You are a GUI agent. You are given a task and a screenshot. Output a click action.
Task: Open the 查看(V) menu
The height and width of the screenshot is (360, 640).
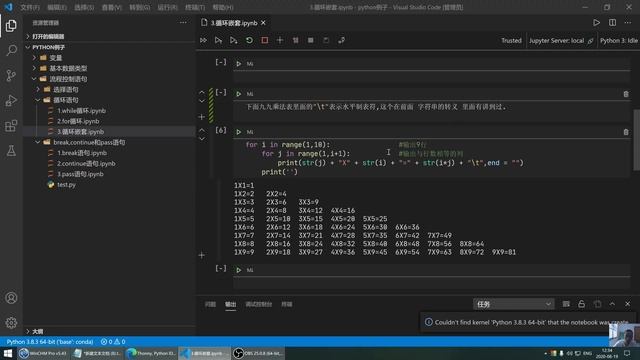click(x=112, y=7)
